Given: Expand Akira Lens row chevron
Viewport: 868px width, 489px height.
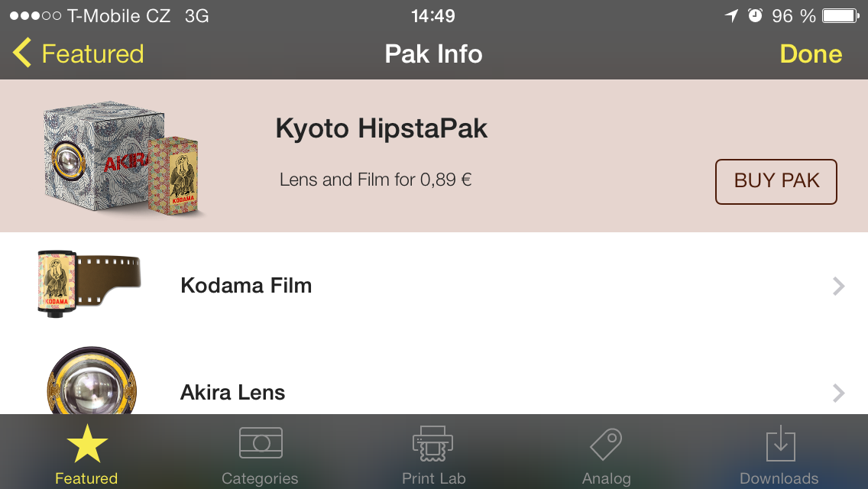Looking at the screenshot, I should (838, 393).
